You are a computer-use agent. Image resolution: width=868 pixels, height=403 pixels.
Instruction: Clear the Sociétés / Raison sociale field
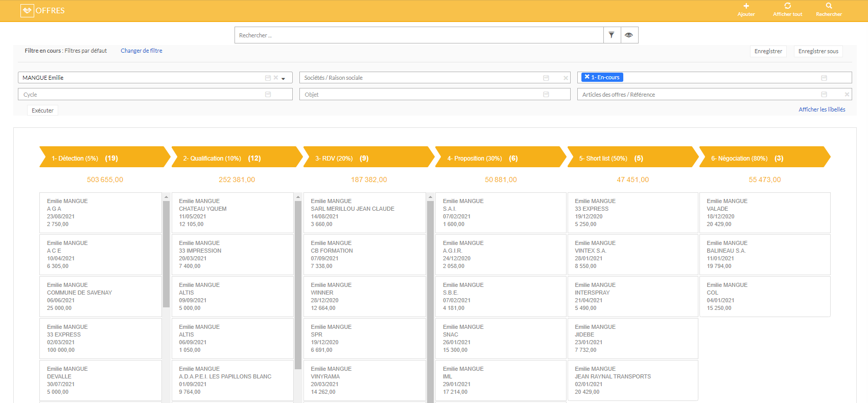566,78
